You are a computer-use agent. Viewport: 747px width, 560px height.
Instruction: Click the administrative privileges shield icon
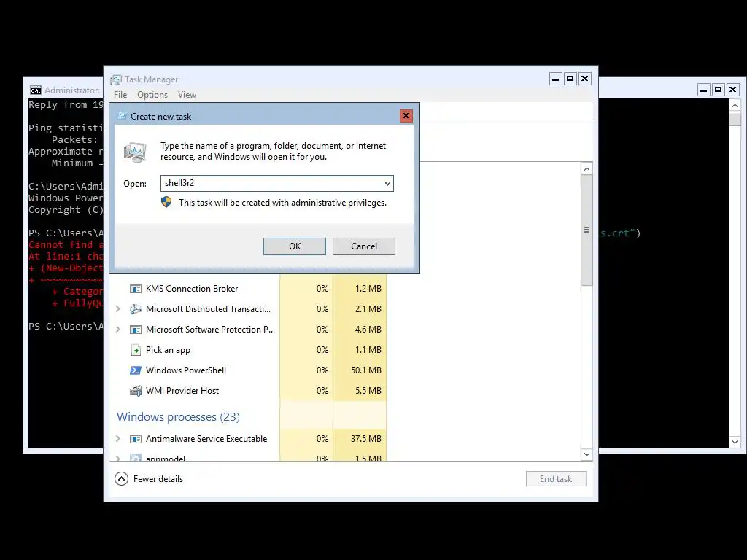point(166,203)
